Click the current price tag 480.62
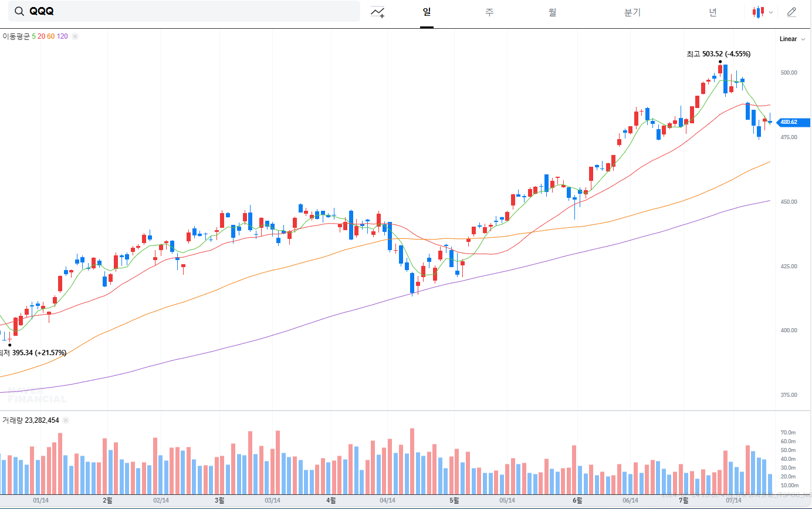The image size is (812, 509). click(793, 122)
